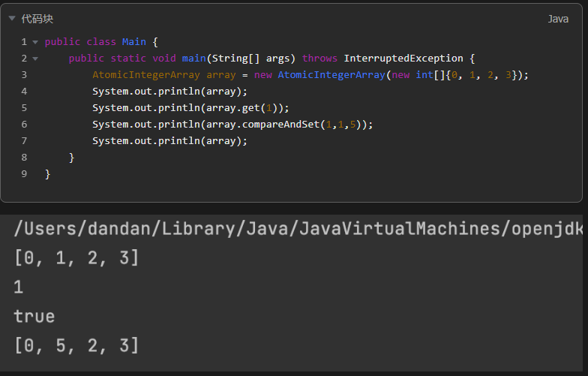Collapse the 代码块 code block triangle
Screen dimensions: 588x376
pyautogui.click(x=12, y=18)
